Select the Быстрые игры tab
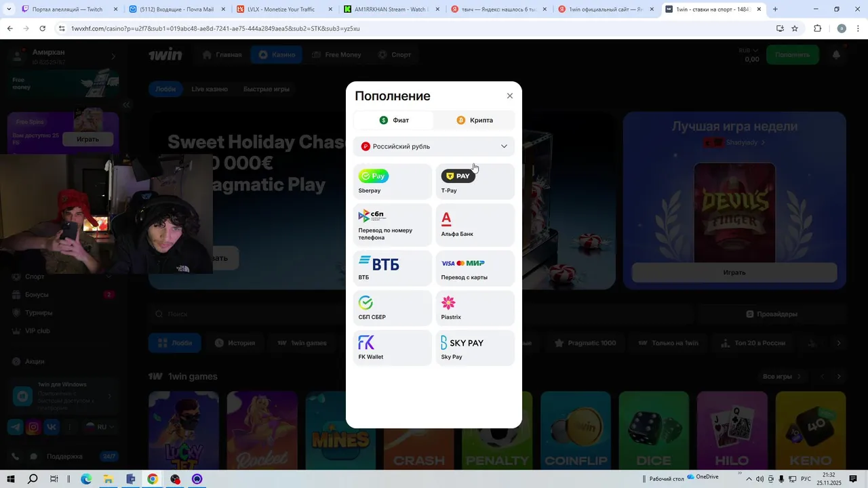This screenshot has width=868, height=488. 267,89
